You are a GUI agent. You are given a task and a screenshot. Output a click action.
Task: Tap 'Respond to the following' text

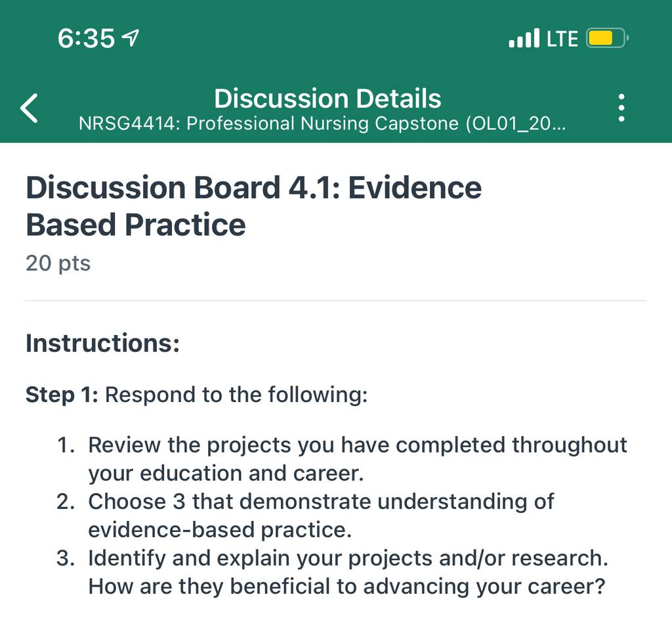tap(236, 395)
